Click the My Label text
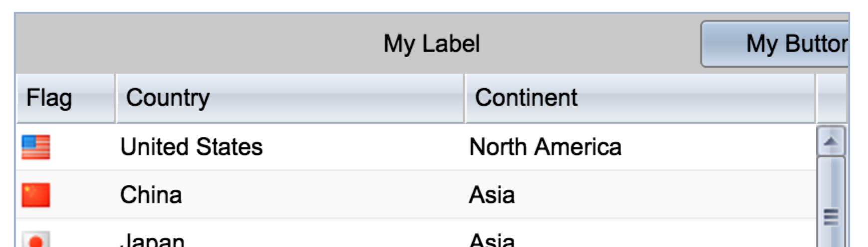 coord(432,44)
